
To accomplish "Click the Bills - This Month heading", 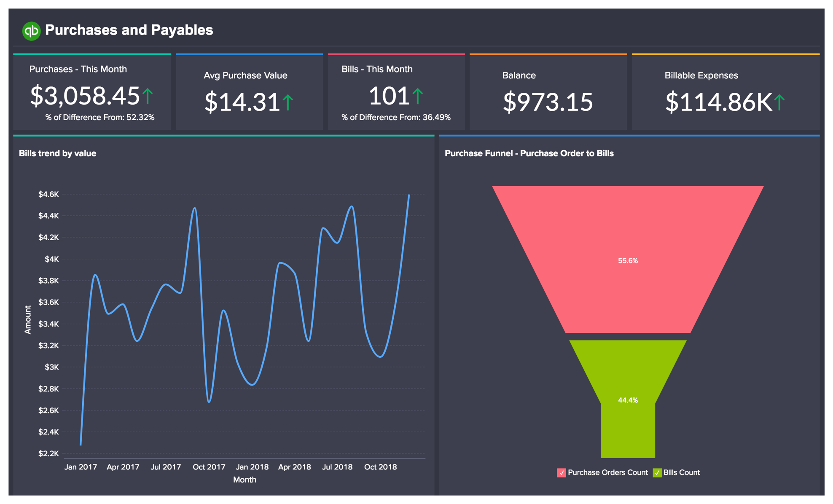I will (377, 69).
